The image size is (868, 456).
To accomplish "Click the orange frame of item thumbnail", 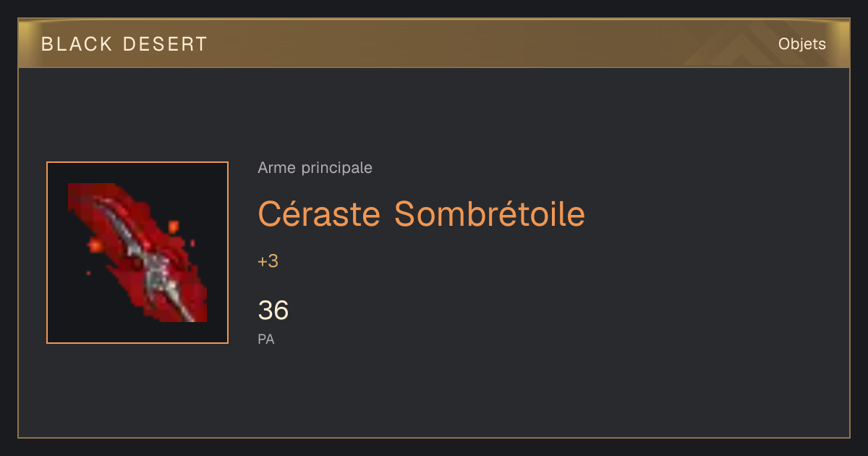I will tap(137, 162).
